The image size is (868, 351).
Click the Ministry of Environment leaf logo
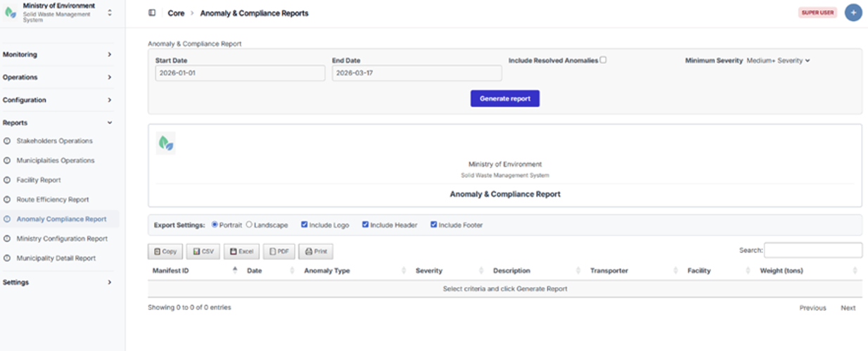(11, 13)
